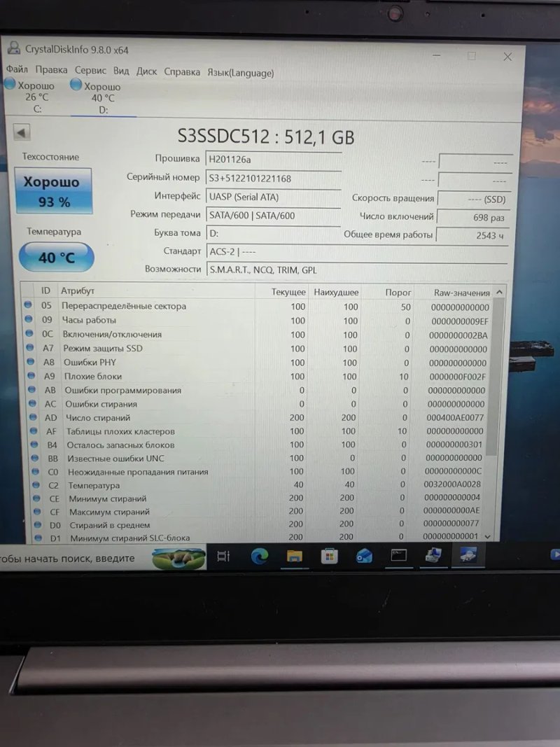560x747 pixels.
Task: Click the Raw-значения column header
Action: coord(461,293)
